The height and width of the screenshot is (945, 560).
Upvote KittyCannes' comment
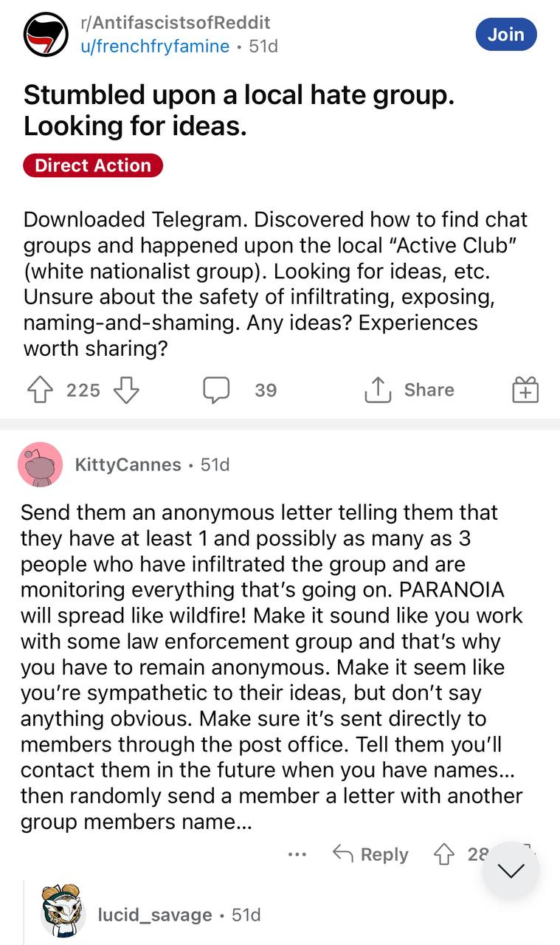443,854
